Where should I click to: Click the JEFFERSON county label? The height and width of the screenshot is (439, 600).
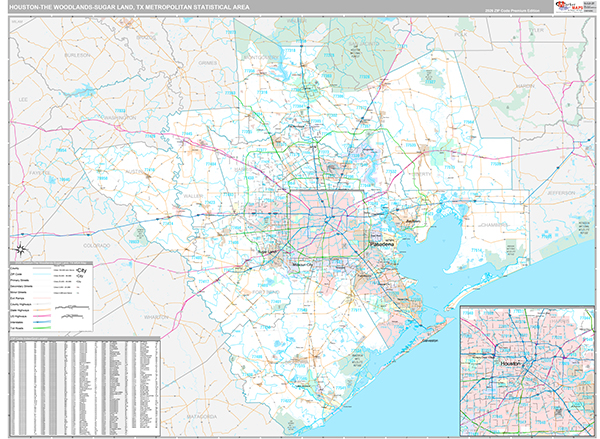tap(560, 191)
